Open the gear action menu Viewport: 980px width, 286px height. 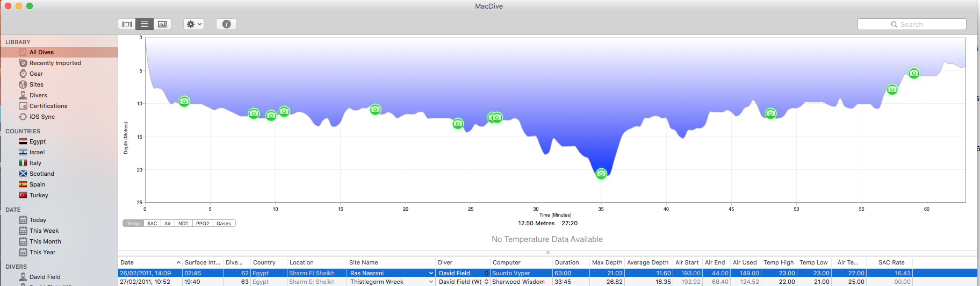point(193,24)
